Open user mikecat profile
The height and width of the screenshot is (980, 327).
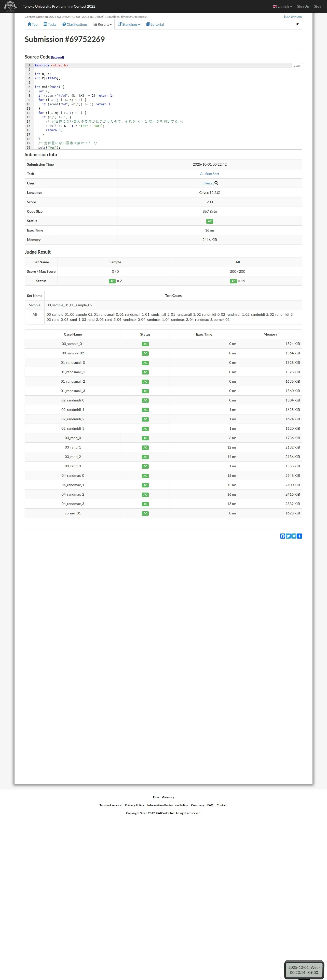tap(208, 183)
